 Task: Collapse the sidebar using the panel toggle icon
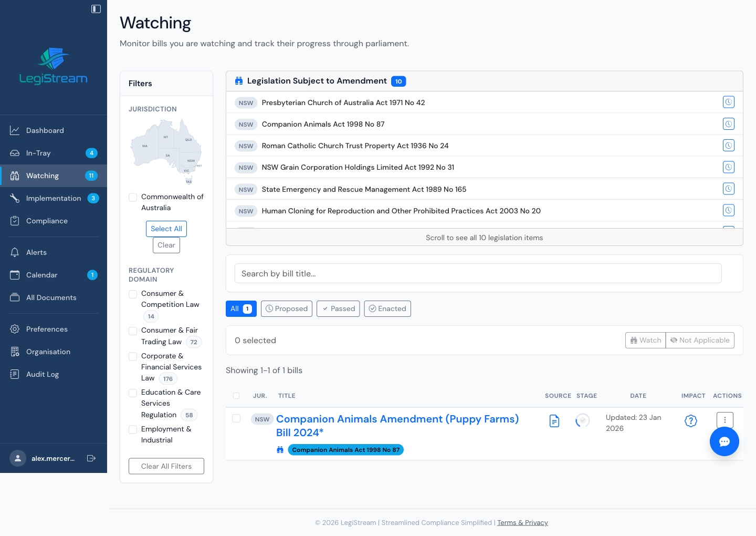click(96, 8)
